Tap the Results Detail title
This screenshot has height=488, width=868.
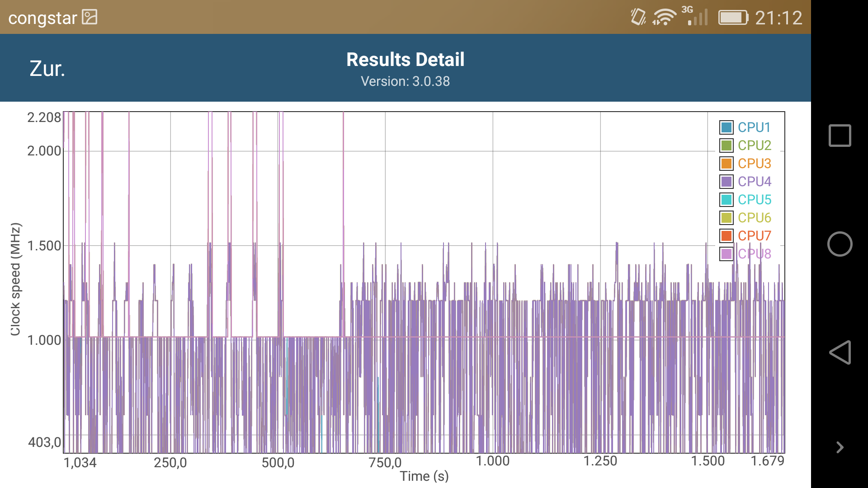405,60
